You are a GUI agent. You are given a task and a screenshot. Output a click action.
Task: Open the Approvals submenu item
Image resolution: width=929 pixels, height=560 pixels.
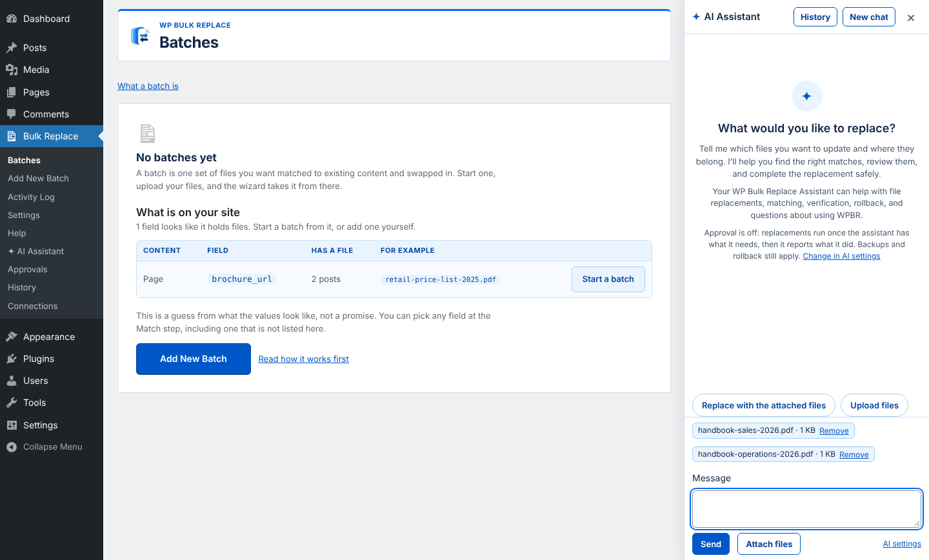pos(28,269)
